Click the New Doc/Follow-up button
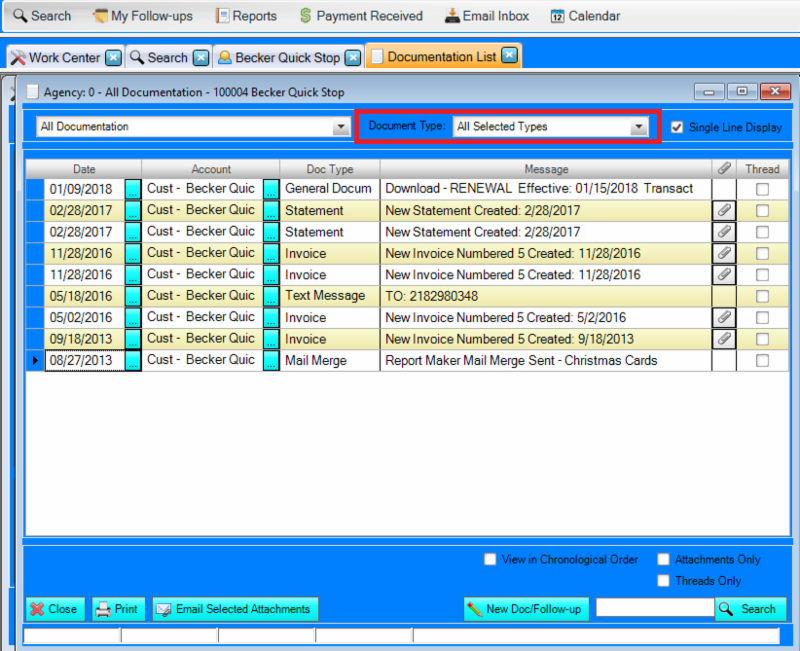This screenshot has height=651, width=800. pyautogui.click(x=524, y=608)
